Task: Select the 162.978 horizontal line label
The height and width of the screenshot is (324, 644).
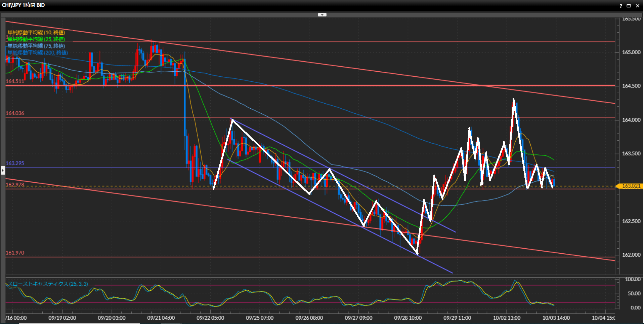Action: click(15, 185)
